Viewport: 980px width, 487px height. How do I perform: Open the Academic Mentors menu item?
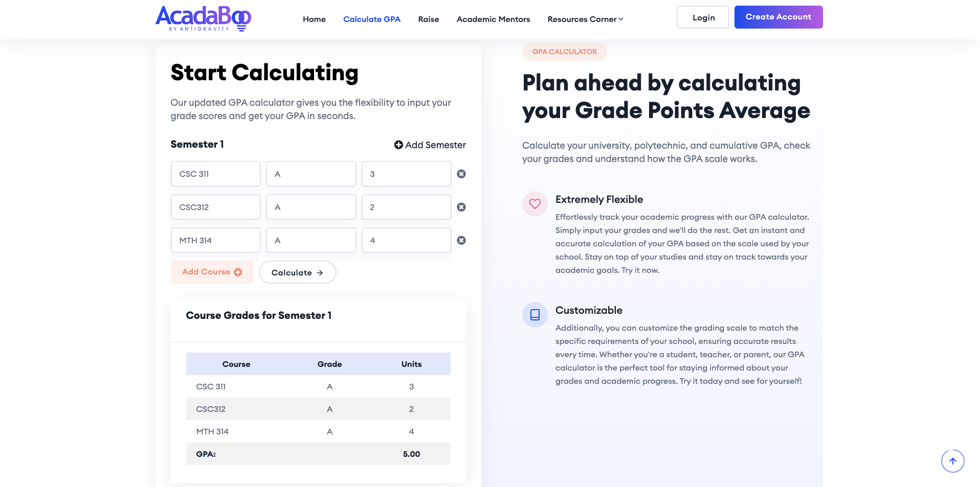[493, 19]
